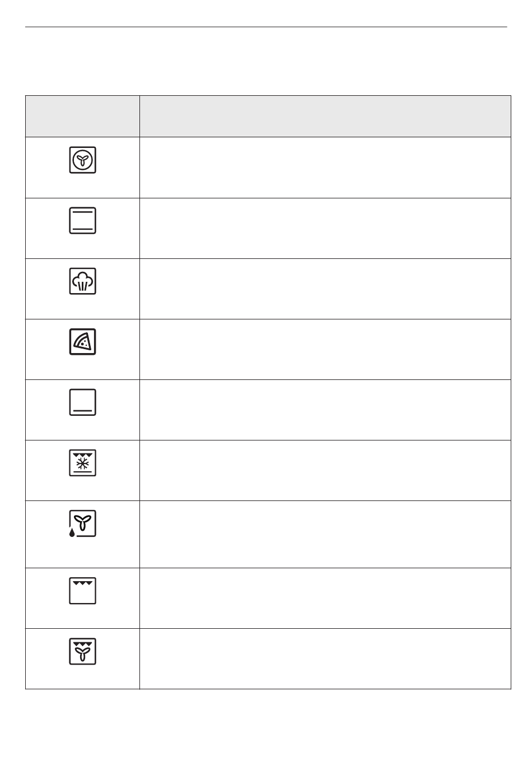The height and width of the screenshot is (770, 532).
Task: Select the pizza slice function icon
Action: (83, 341)
